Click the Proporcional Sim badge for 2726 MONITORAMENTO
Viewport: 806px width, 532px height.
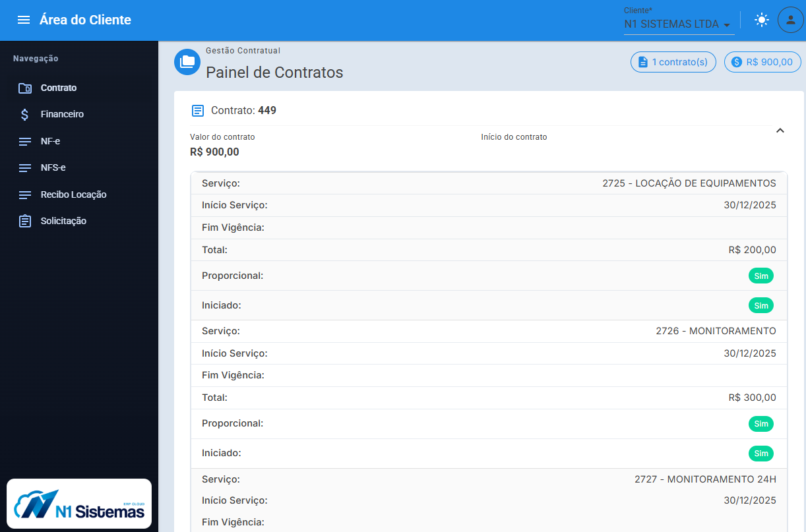[761, 423]
